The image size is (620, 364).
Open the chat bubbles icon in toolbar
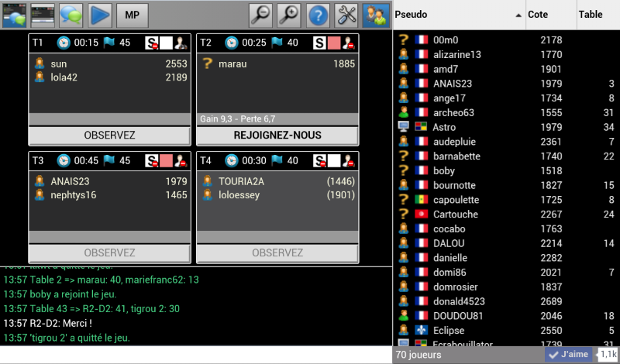click(x=71, y=15)
